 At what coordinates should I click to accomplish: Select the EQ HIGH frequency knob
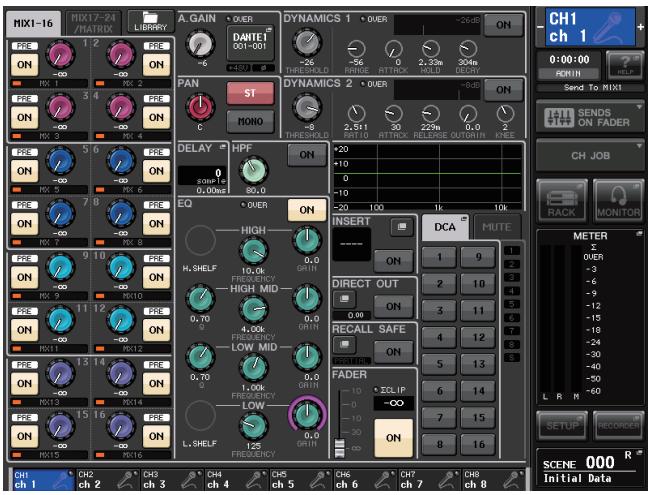pos(253,251)
